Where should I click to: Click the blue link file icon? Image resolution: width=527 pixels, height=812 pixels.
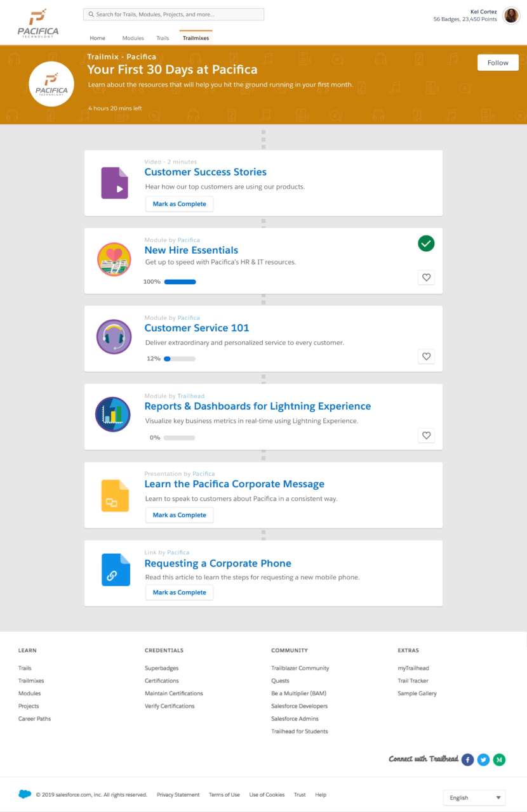coord(116,570)
